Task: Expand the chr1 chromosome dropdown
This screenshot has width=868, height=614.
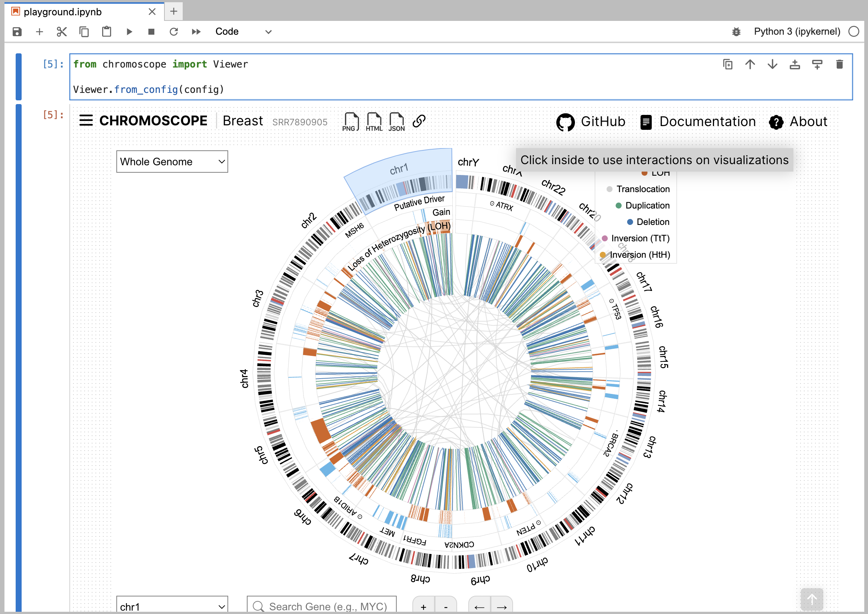Action: [x=172, y=605]
